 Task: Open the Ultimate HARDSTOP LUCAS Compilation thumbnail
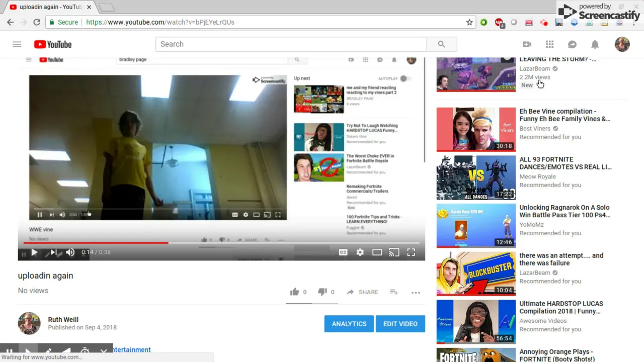click(476, 322)
